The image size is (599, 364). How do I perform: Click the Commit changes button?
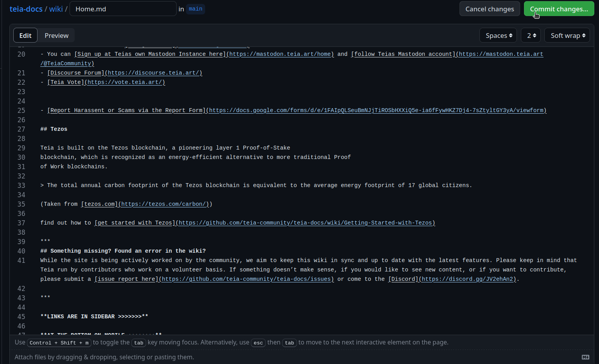point(559,9)
